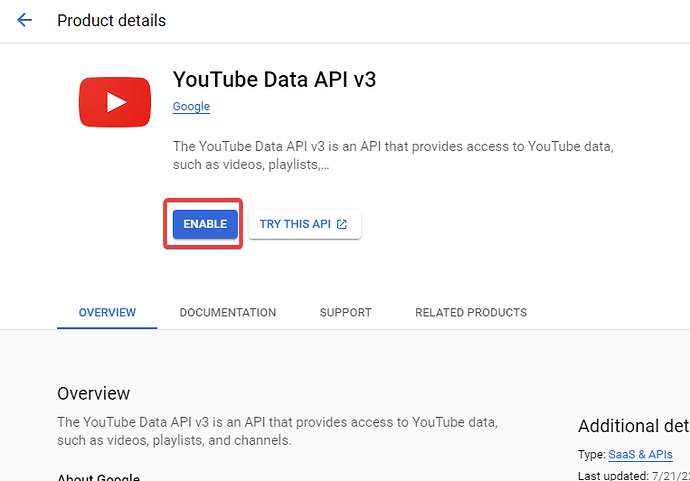Click the red YouTube logo

point(116,101)
